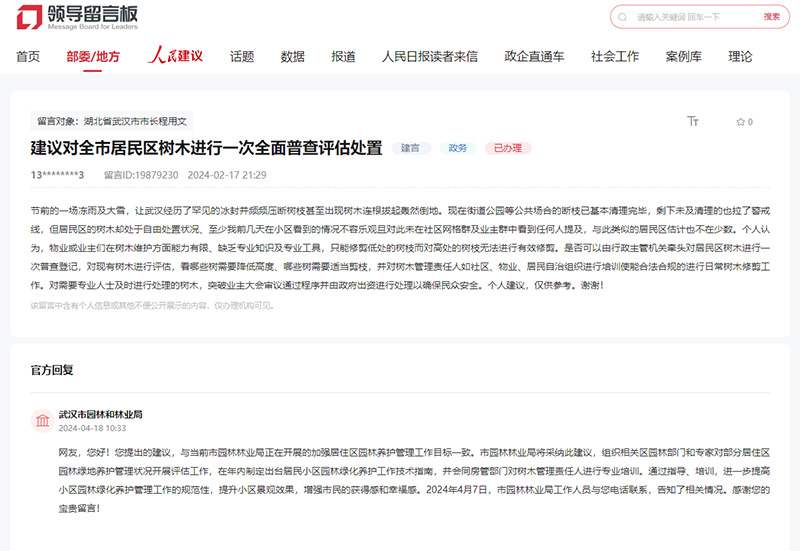Image resolution: width=800 pixels, height=551 pixels.
Task: Open the 数据 navigation item
Action: [x=293, y=57]
